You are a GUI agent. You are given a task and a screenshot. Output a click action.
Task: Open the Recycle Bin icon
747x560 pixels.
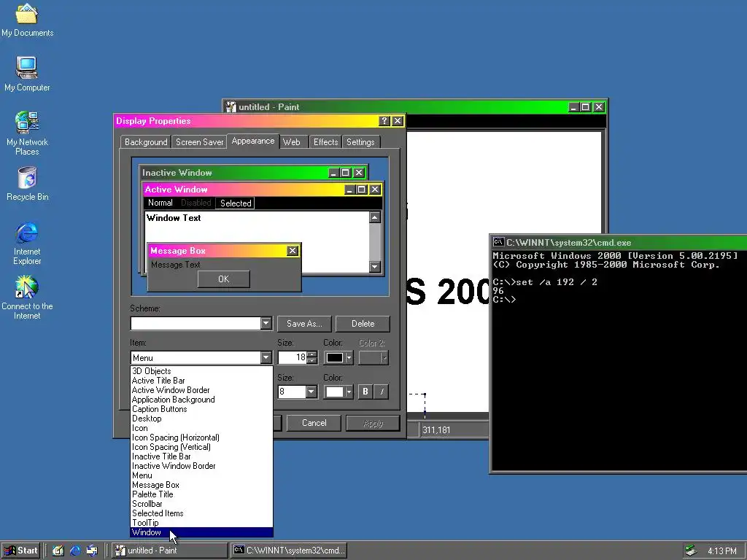pos(27,184)
